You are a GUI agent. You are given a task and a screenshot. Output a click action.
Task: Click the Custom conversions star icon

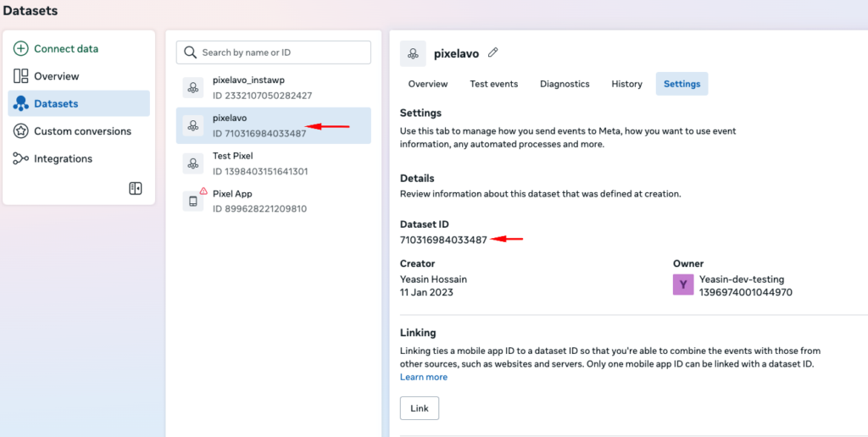tap(21, 131)
